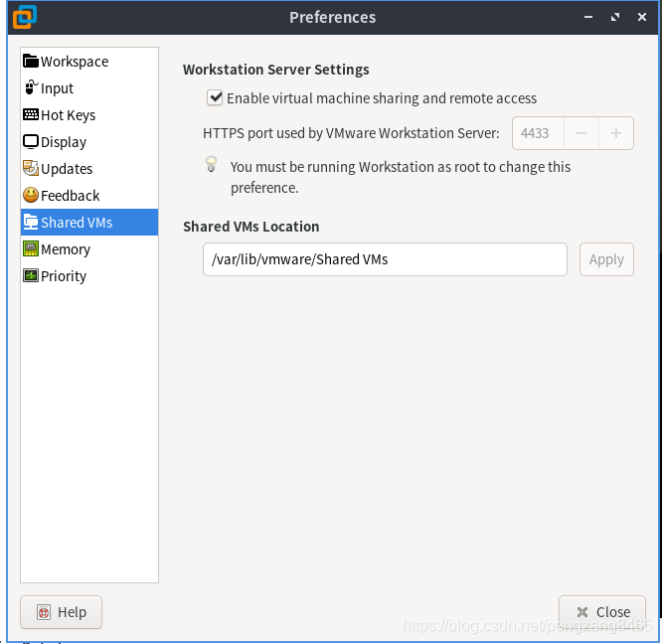The image size is (662, 644).
Task: Open the Feedback preferences page
Action: [89, 196]
